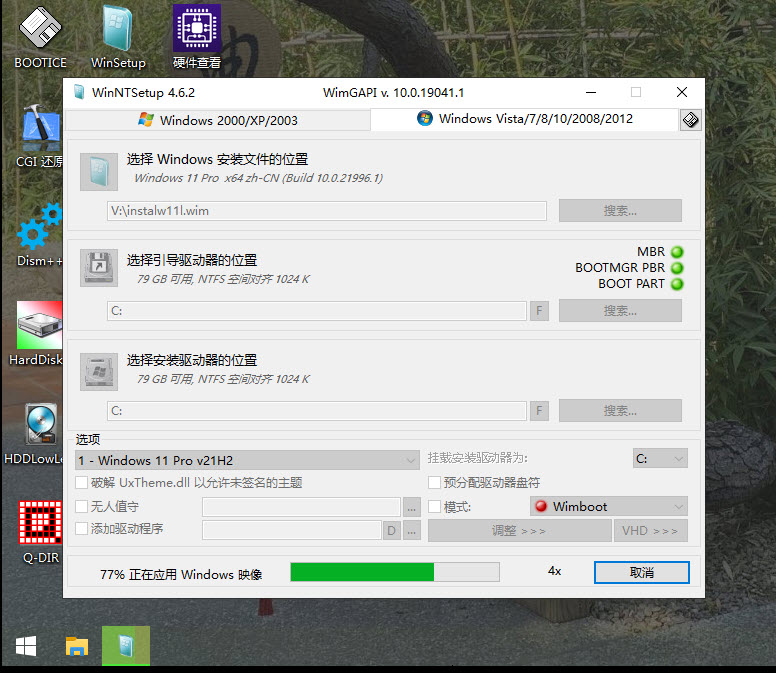
Task: Click 搜索 for install file location
Action: coord(620,211)
